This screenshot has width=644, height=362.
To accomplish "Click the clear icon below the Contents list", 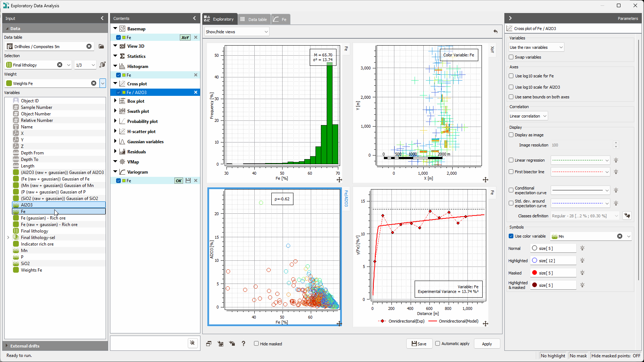I will click(x=192, y=343).
